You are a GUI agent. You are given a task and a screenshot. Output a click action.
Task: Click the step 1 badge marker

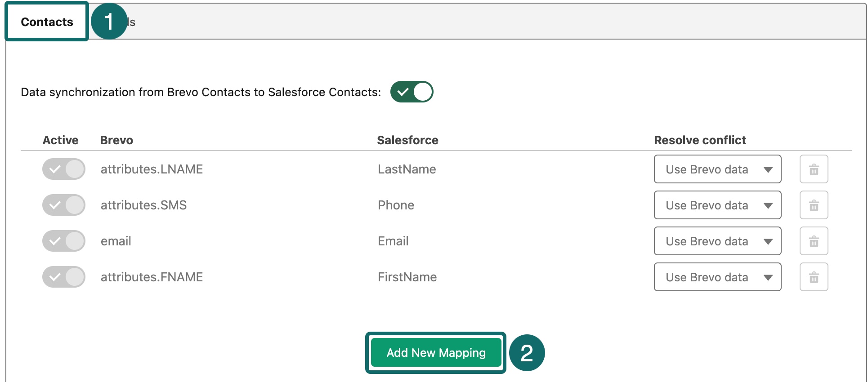point(109,22)
